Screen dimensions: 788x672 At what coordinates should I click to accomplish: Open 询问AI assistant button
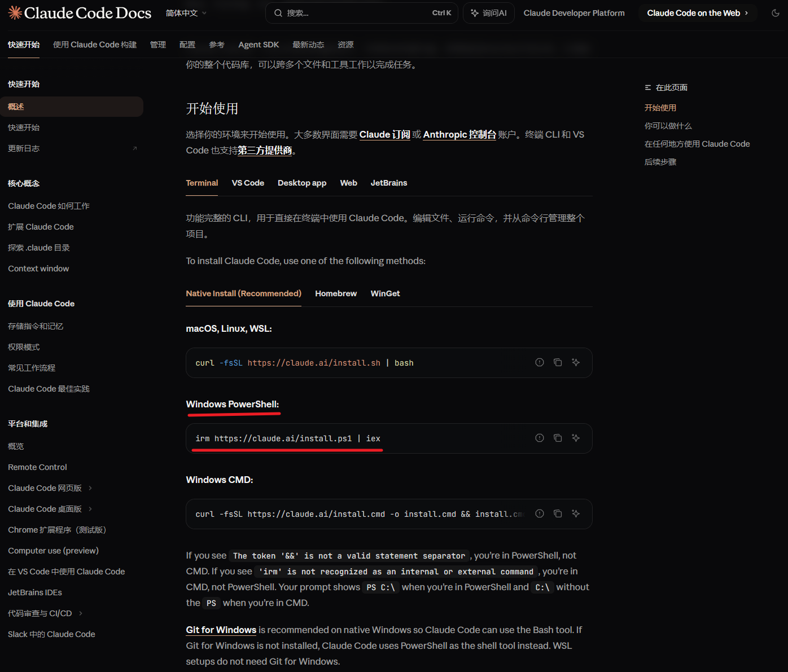coord(489,13)
